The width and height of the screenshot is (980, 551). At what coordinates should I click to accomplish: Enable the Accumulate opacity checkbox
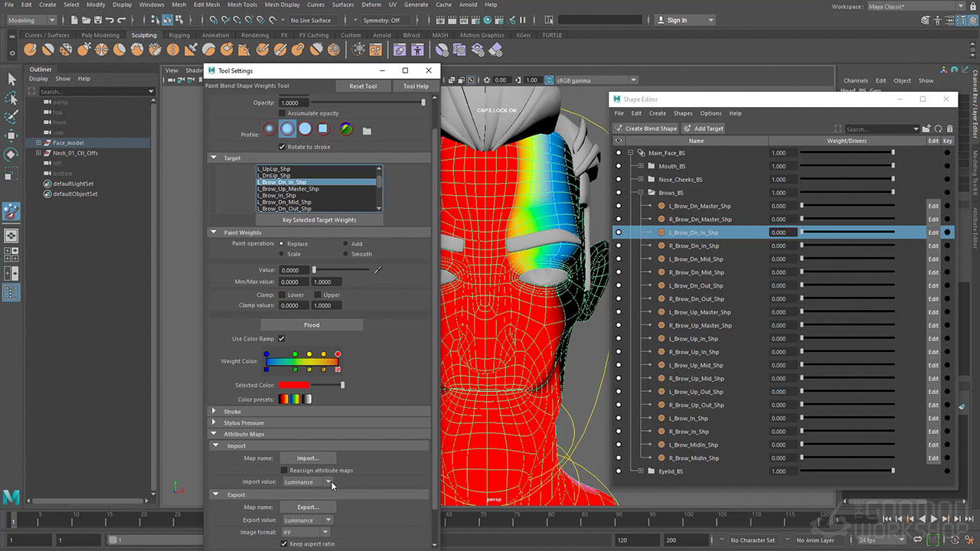tap(283, 113)
